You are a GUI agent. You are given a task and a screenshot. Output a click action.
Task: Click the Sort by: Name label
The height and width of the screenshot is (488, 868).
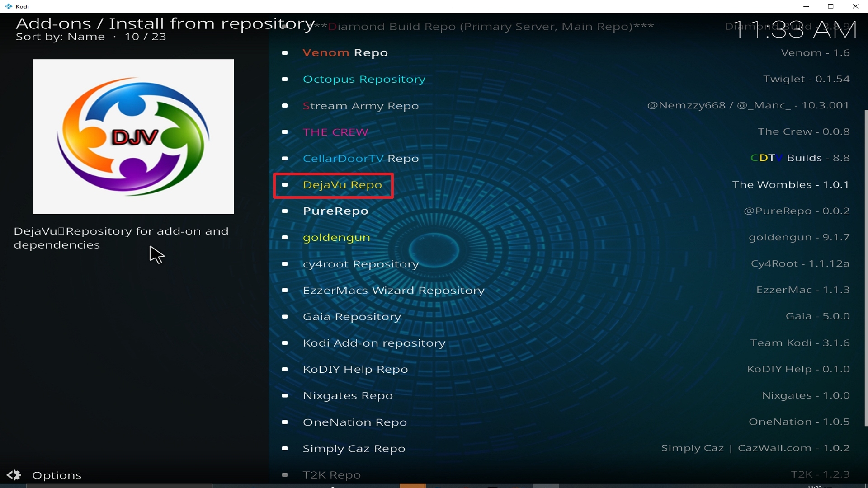[x=60, y=37]
